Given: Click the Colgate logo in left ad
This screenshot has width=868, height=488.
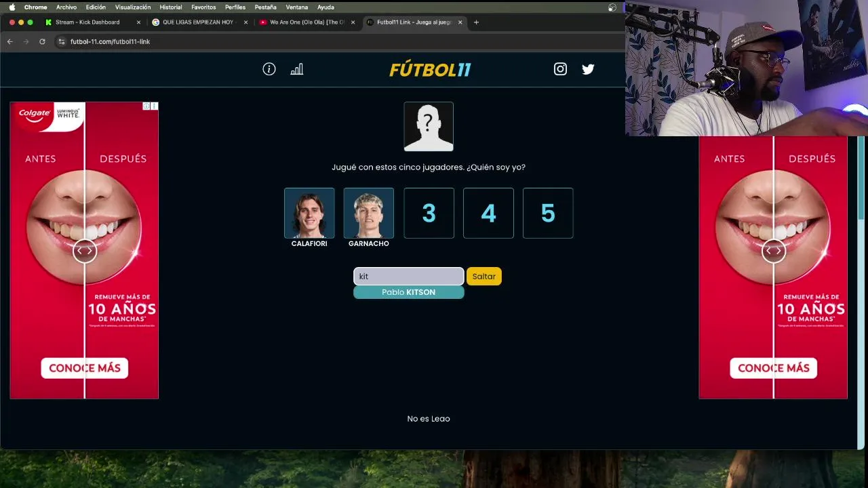Looking at the screenshot, I should click(35, 113).
